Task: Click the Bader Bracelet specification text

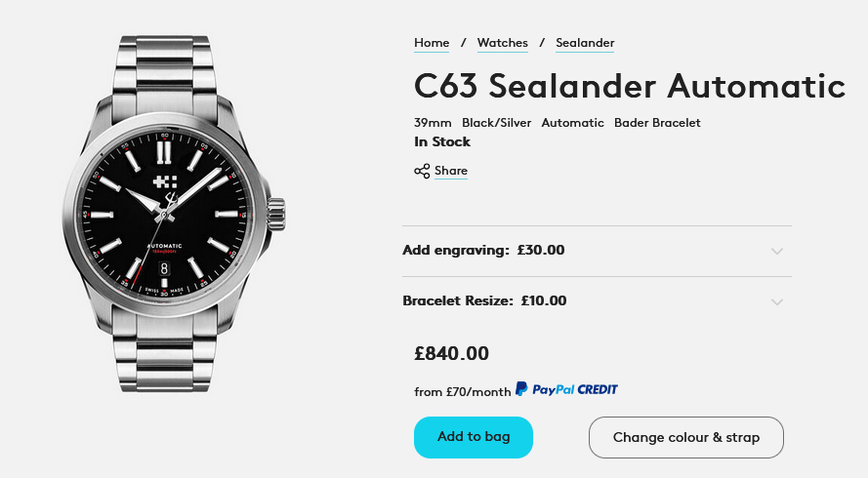Action: coord(657,123)
